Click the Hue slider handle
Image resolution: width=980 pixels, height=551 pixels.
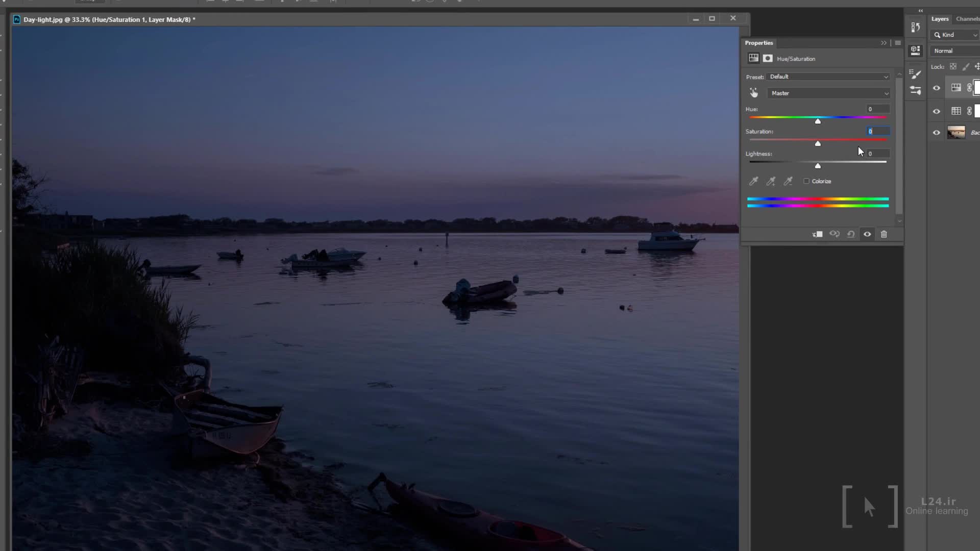[818, 121]
